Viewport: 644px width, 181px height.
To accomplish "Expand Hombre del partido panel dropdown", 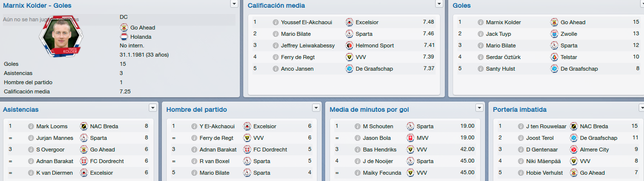I will coord(316,107).
